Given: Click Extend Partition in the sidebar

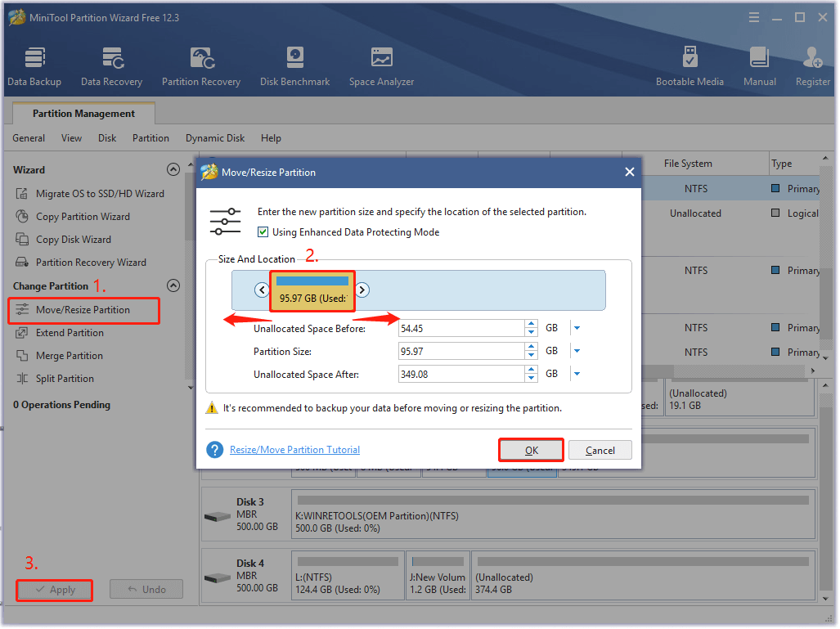Looking at the screenshot, I should tap(70, 333).
